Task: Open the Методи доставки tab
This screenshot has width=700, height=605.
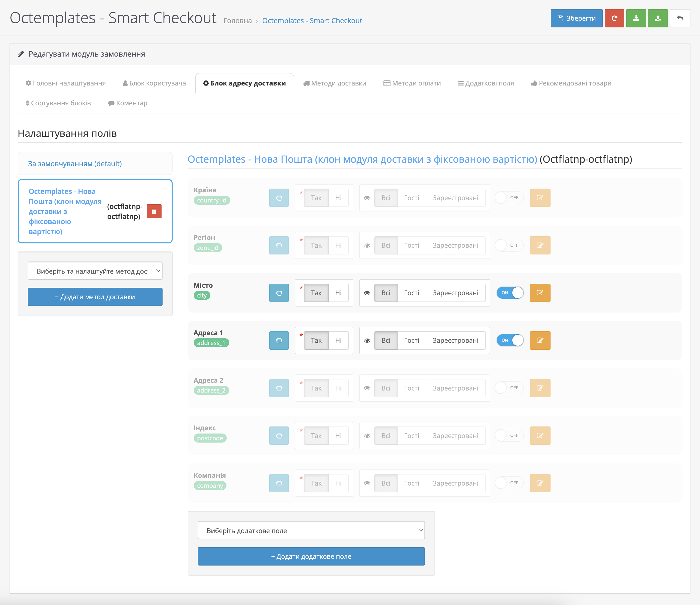Action: pyautogui.click(x=334, y=83)
